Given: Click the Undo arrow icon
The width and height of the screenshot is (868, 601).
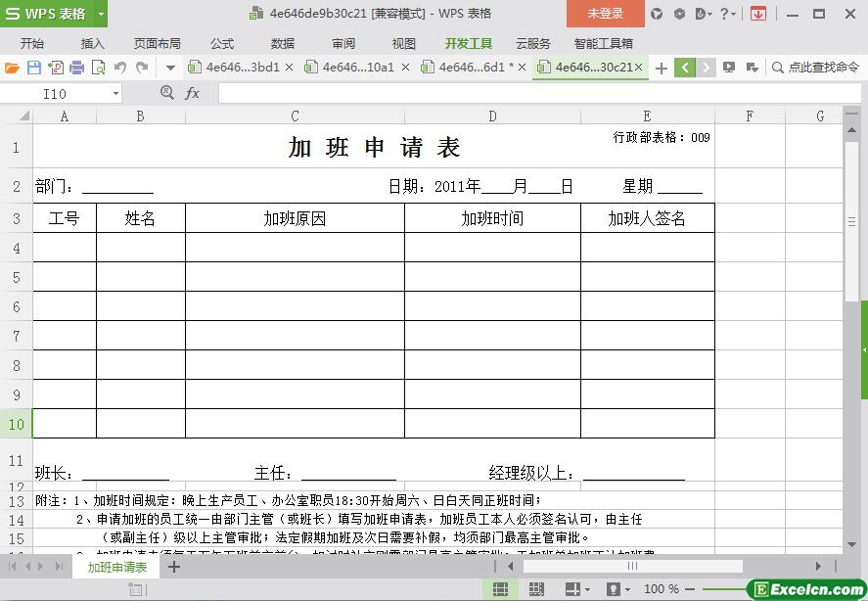Looking at the screenshot, I should coord(120,68).
